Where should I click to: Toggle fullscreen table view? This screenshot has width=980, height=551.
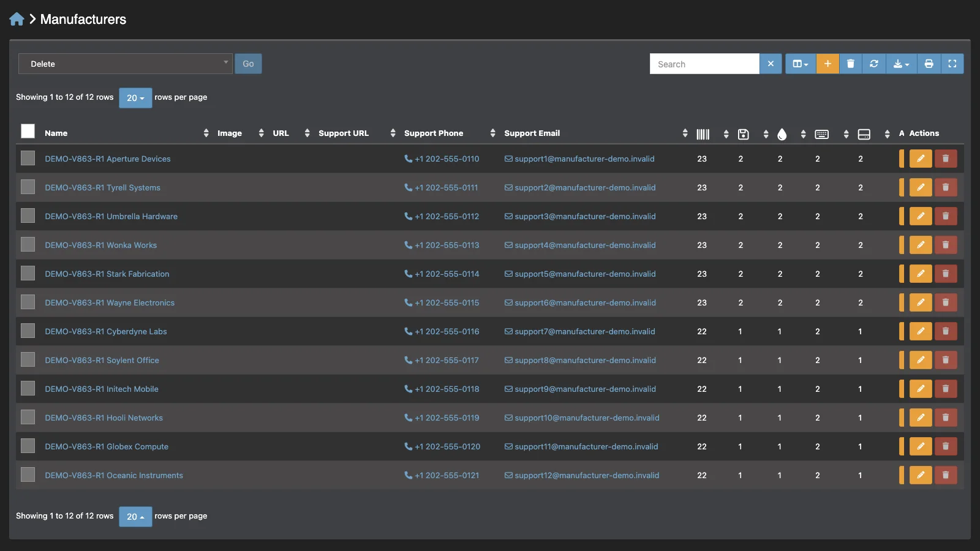click(952, 64)
